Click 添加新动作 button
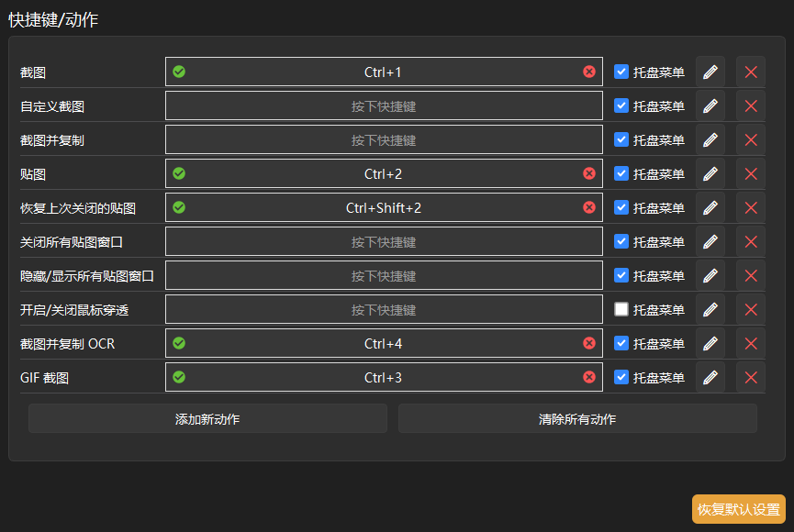 click(207, 418)
